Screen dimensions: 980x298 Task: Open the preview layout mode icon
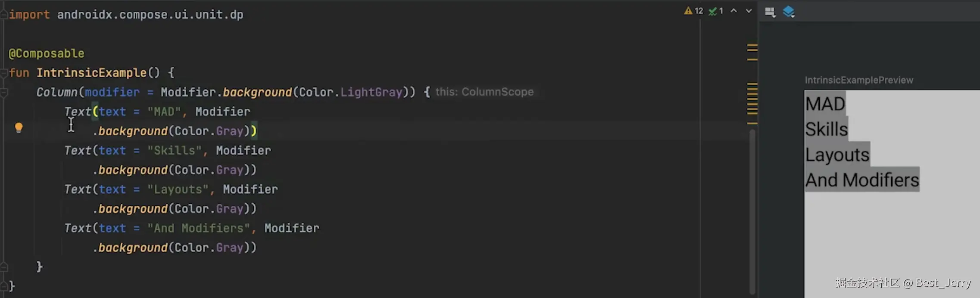(x=770, y=12)
